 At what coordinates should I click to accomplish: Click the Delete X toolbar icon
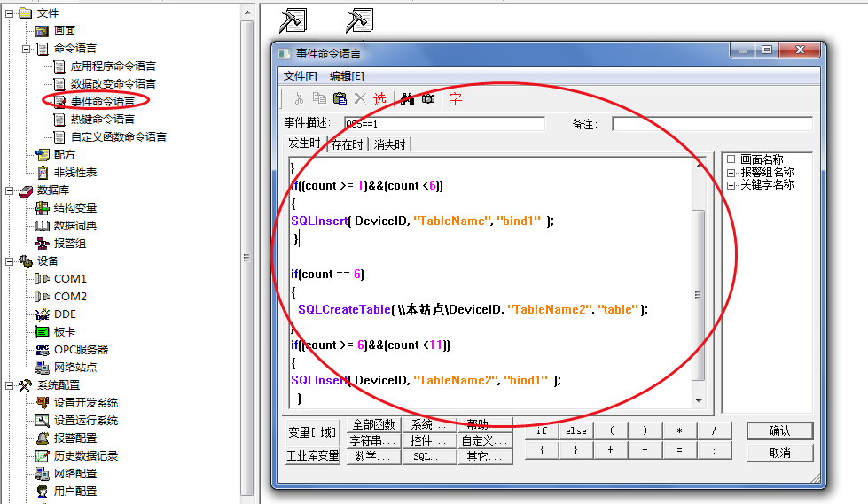pyautogui.click(x=360, y=98)
